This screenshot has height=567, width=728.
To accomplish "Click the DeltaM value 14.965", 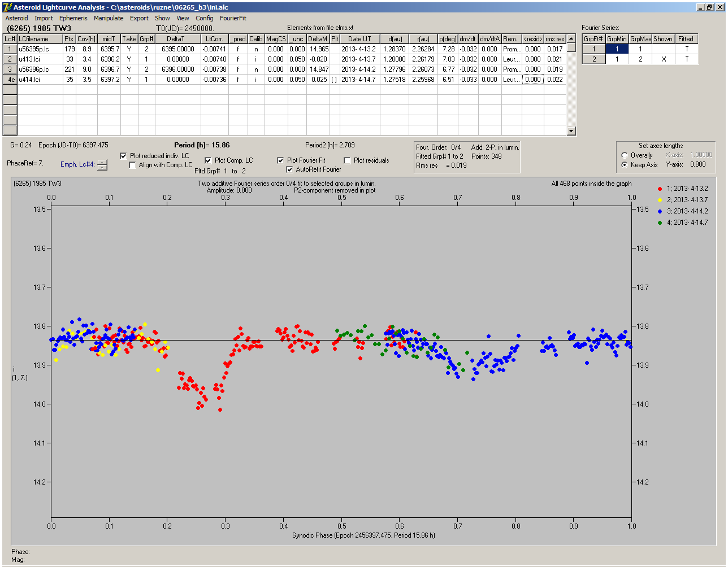I will click(319, 49).
